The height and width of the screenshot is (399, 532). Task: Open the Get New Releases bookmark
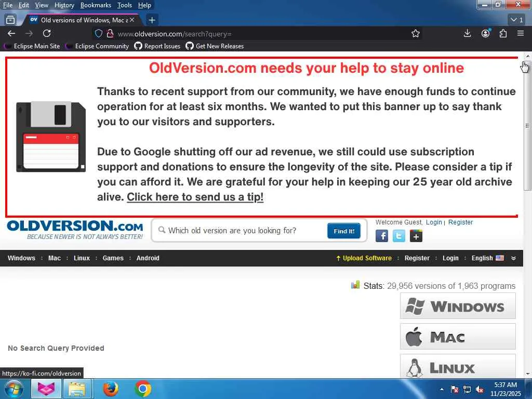pyautogui.click(x=215, y=46)
